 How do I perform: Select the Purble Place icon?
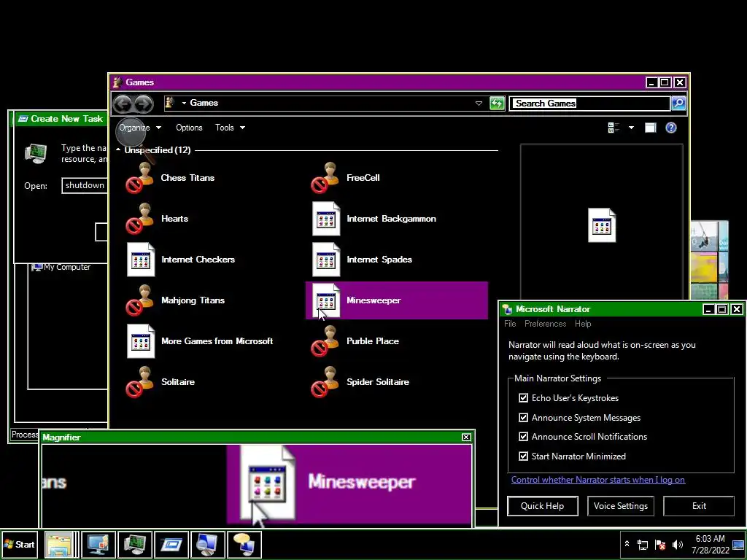click(326, 341)
